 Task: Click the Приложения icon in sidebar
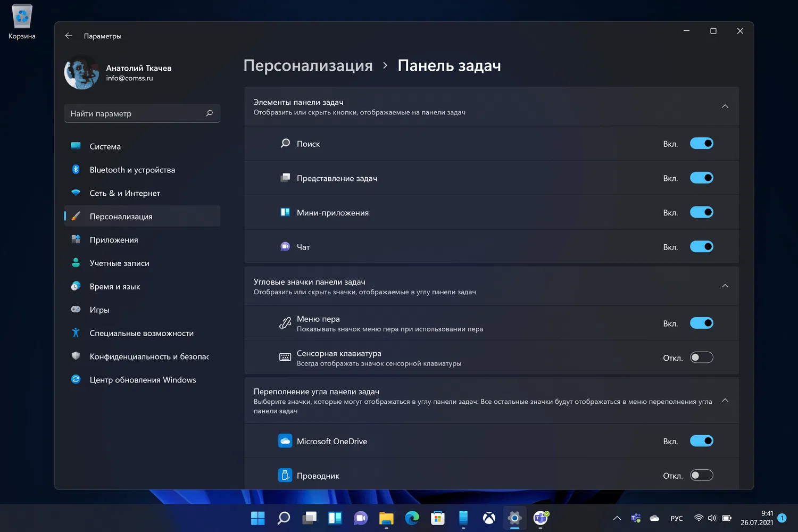[x=76, y=239]
